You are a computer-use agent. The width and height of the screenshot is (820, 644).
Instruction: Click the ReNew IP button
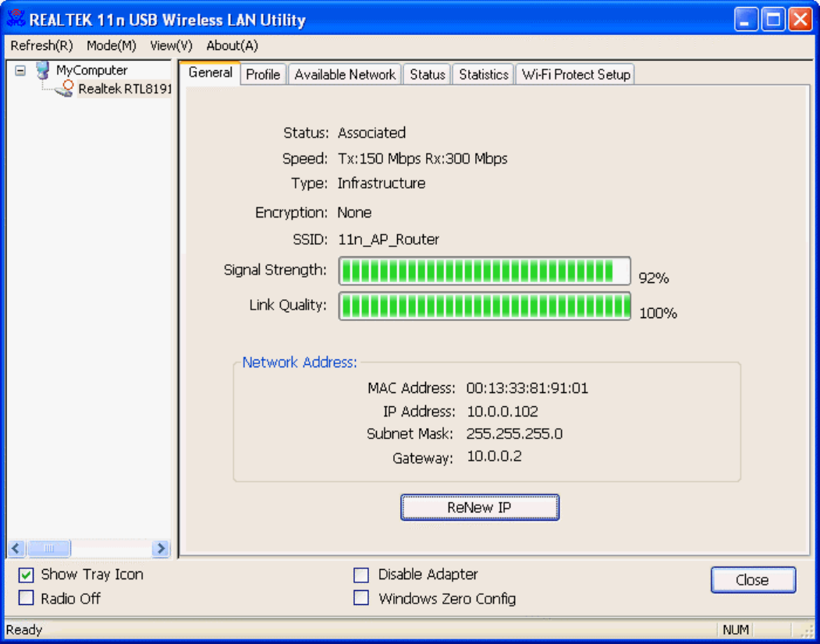click(480, 508)
